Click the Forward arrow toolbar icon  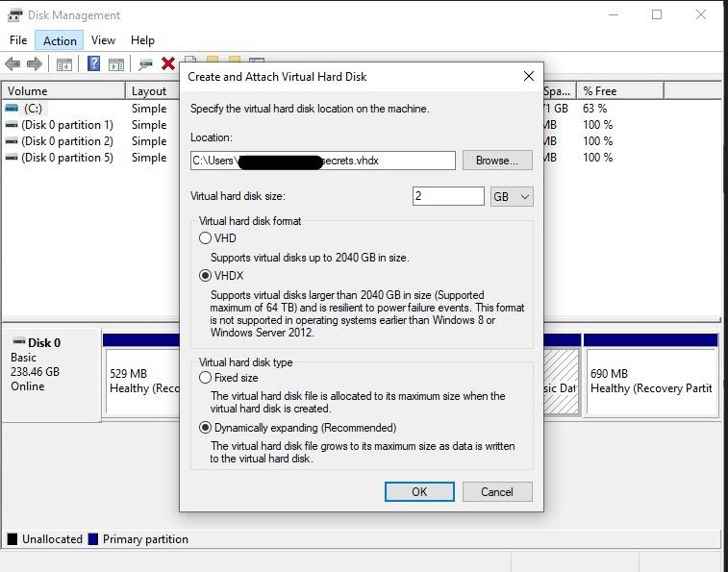35,63
